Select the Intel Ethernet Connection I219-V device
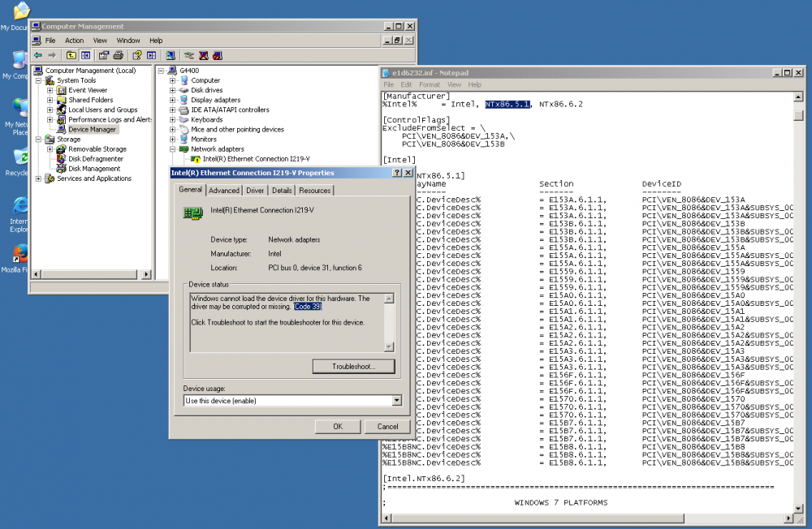This screenshot has height=529, width=812. tap(256, 159)
